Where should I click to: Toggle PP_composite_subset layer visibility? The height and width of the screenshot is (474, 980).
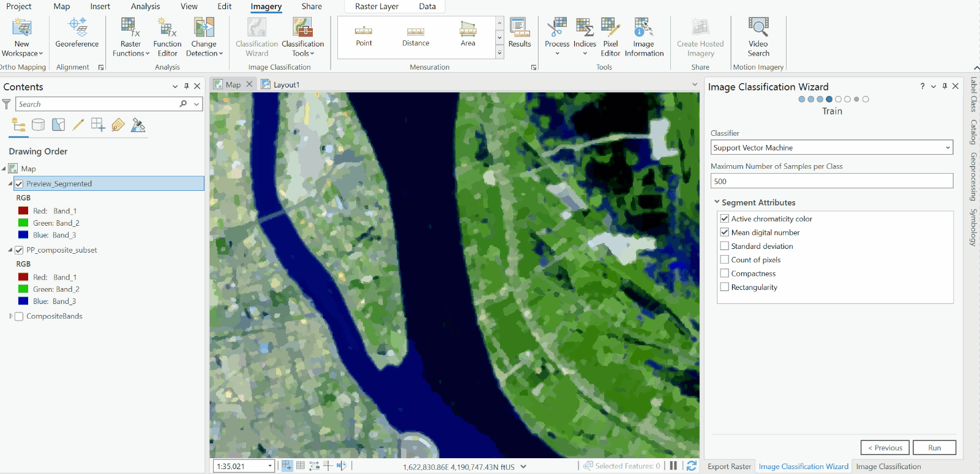tap(19, 250)
